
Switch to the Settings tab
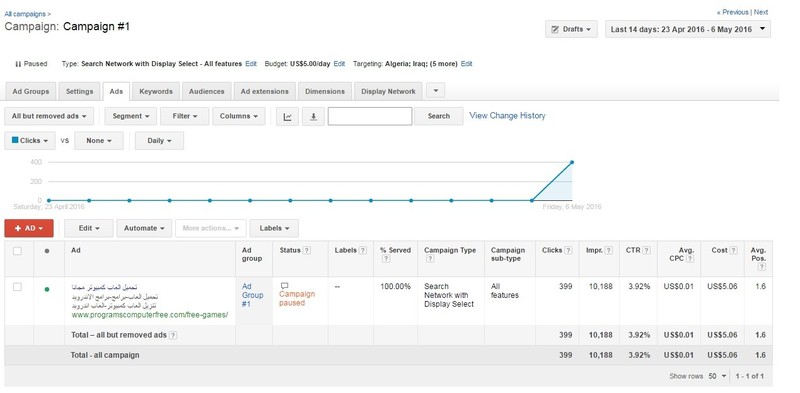[79, 91]
